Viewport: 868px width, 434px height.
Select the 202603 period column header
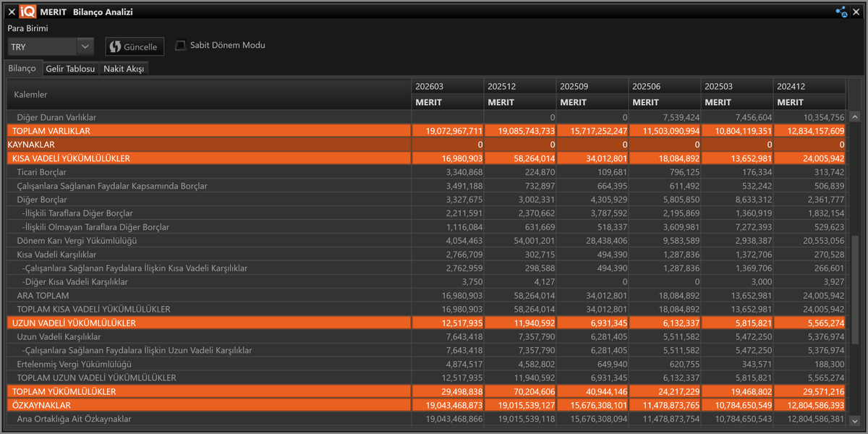448,86
